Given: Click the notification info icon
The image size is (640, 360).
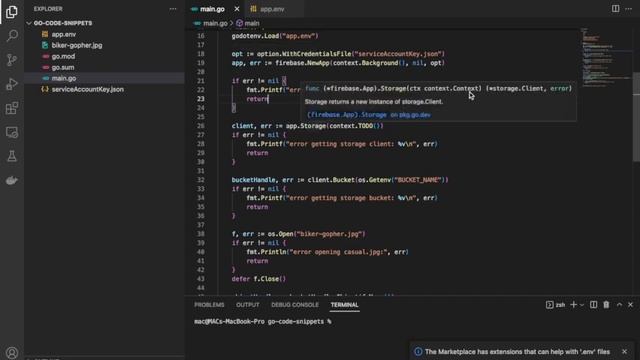Looking at the screenshot, I should (x=418, y=351).
